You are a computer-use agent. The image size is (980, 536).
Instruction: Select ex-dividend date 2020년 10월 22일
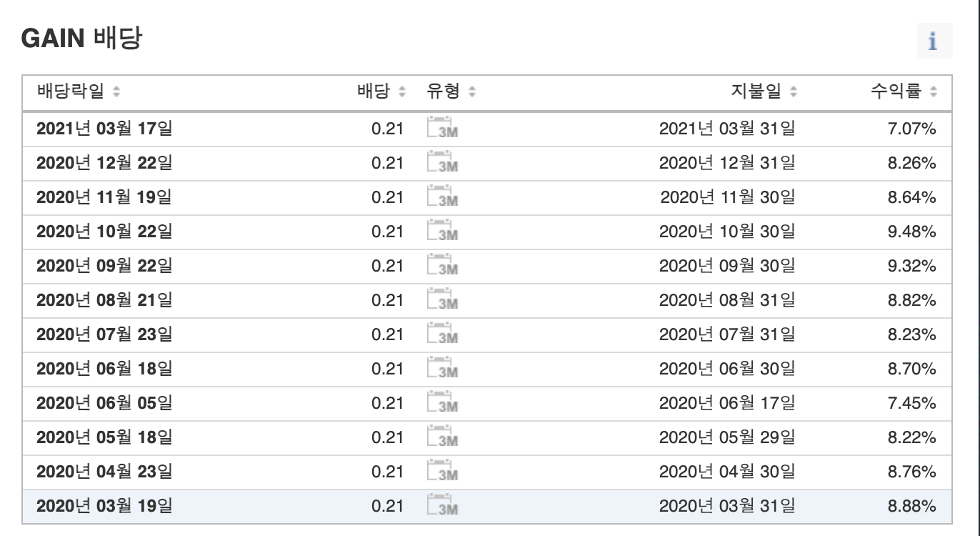coord(104,232)
